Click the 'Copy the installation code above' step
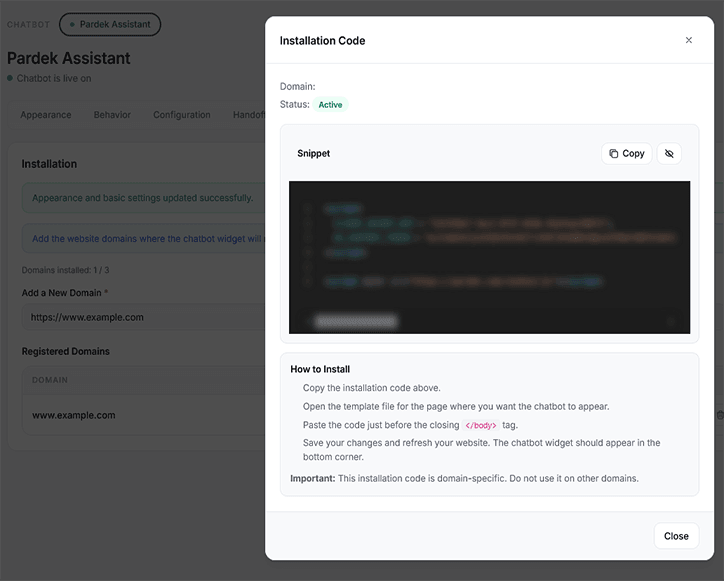Image resolution: width=724 pixels, height=581 pixels. [372, 387]
